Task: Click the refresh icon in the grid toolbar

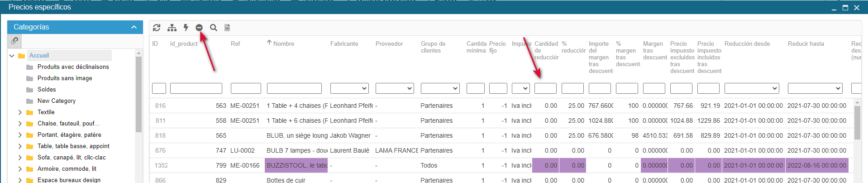Action: coord(157,28)
